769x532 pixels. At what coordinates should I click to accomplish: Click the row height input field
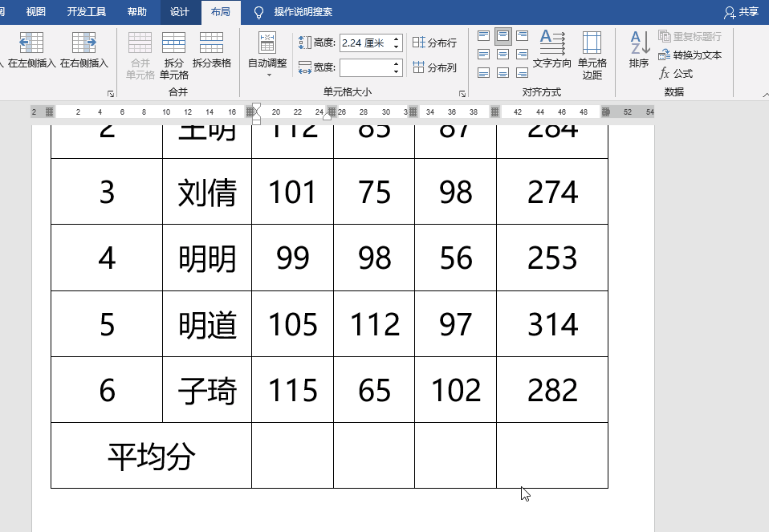365,43
